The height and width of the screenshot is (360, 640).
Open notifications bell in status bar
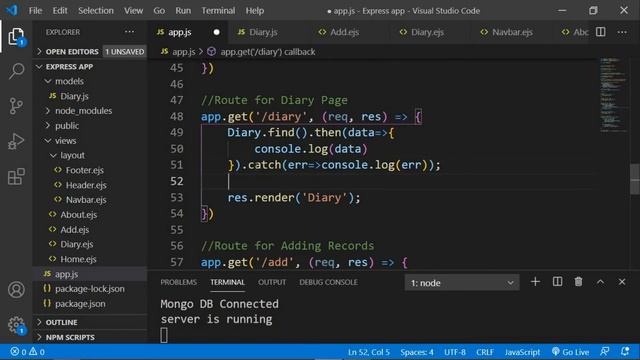pyautogui.click(x=625, y=351)
